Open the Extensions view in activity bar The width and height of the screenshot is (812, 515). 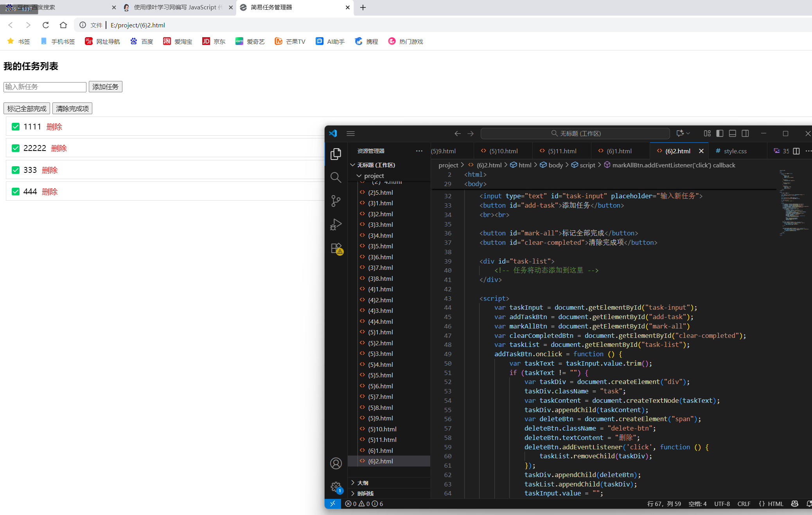[336, 248]
